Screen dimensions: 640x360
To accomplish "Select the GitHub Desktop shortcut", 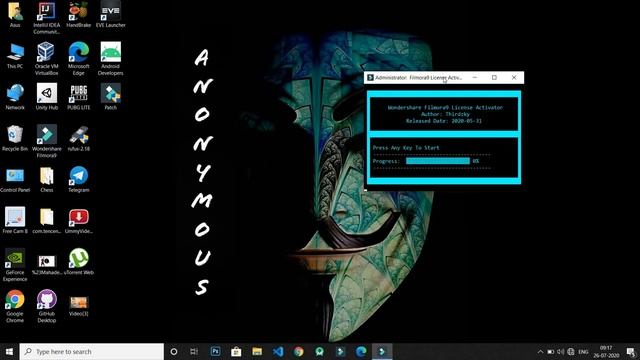I will click(x=47, y=306).
